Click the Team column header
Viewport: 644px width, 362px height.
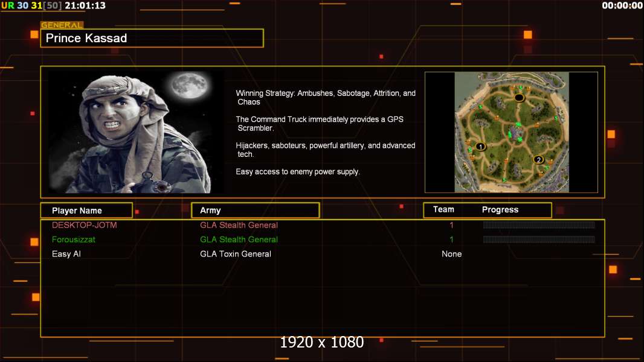(x=443, y=209)
